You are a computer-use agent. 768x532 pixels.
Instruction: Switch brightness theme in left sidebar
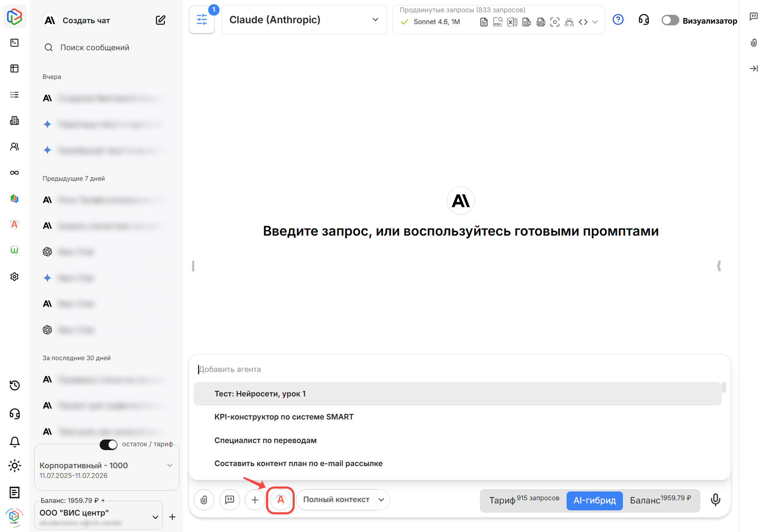14,466
